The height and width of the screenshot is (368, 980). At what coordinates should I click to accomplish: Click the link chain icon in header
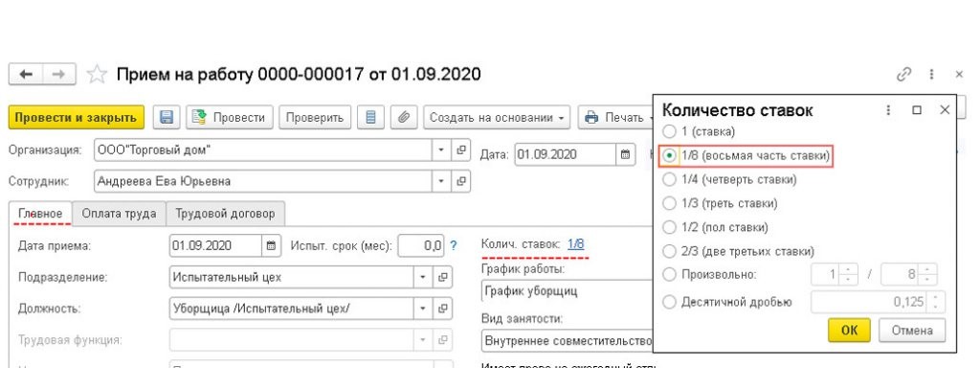(x=903, y=75)
